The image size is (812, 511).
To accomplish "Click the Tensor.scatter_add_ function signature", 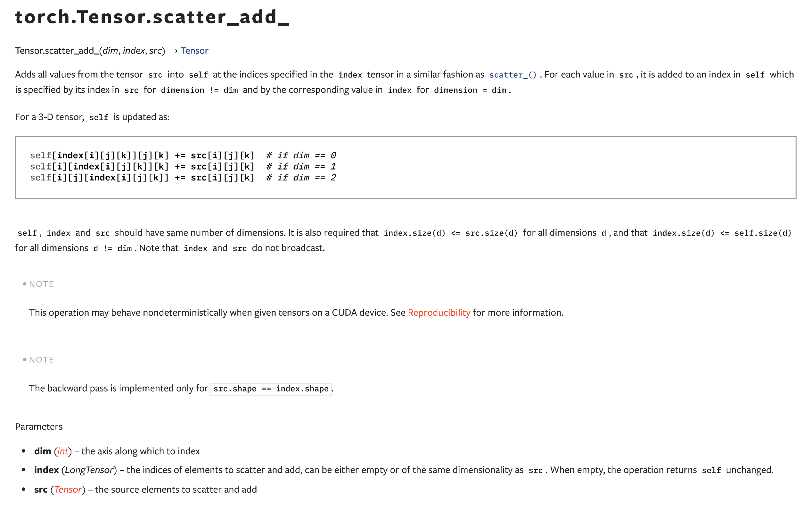I will coord(90,51).
